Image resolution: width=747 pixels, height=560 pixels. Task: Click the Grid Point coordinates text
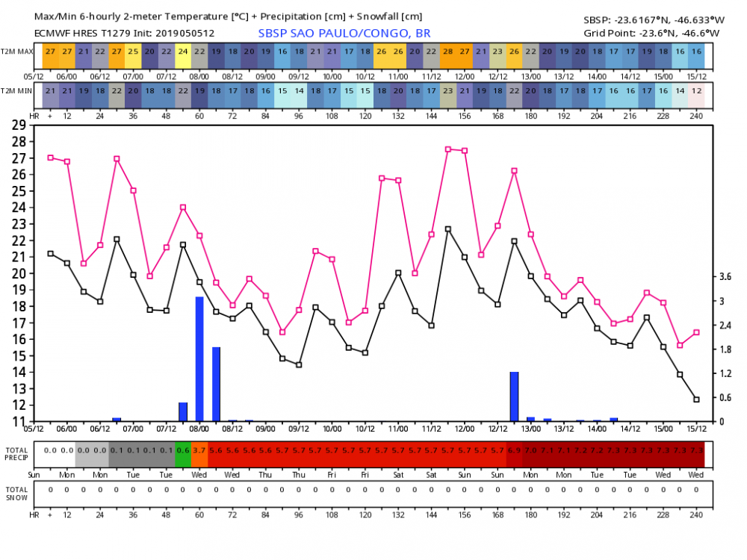[x=651, y=33]
